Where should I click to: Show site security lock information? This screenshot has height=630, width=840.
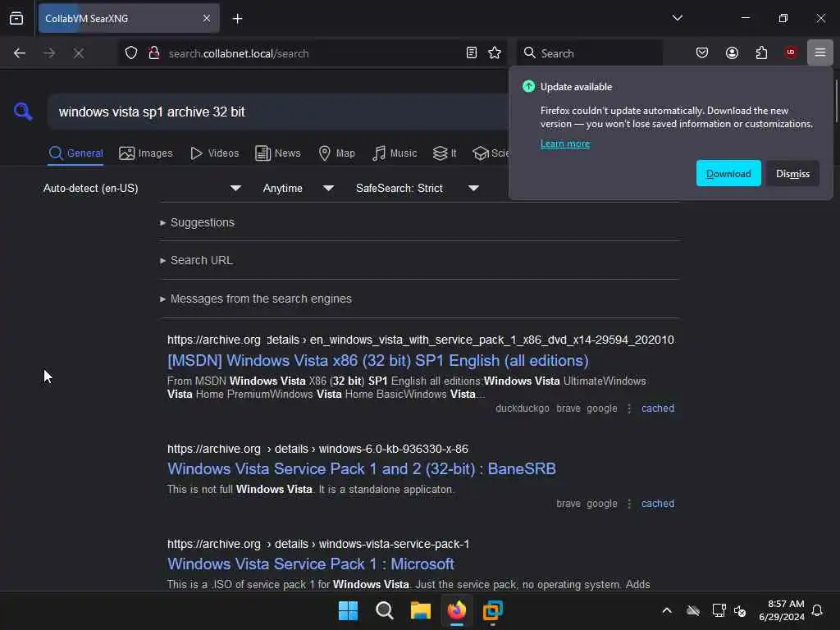(x=154, y=53)
